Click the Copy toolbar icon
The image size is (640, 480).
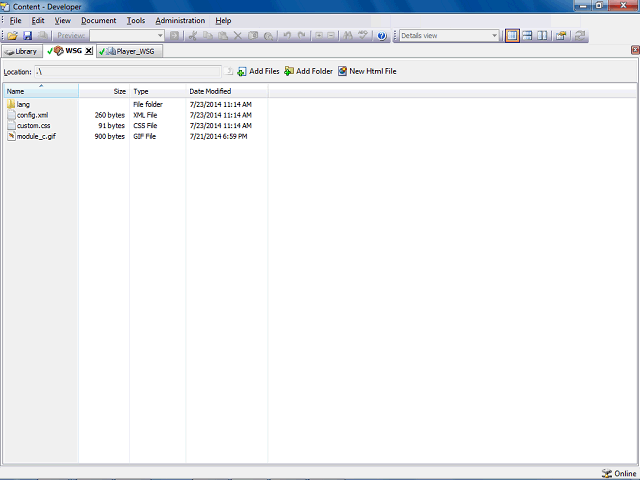208,36
